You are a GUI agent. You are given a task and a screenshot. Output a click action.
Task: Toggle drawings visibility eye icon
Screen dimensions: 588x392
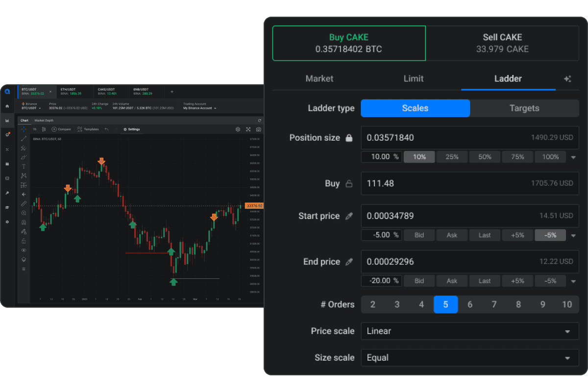24,250
